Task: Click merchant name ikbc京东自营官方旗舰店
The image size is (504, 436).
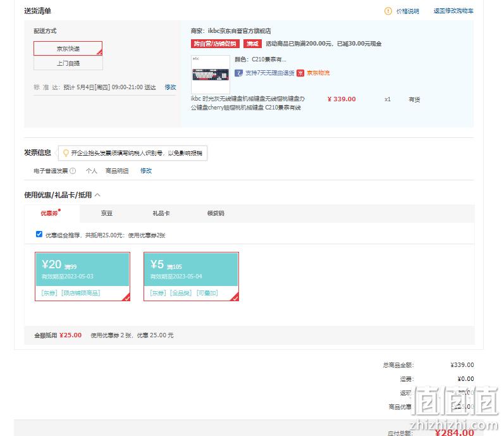Action: click(x=239, y=31)
